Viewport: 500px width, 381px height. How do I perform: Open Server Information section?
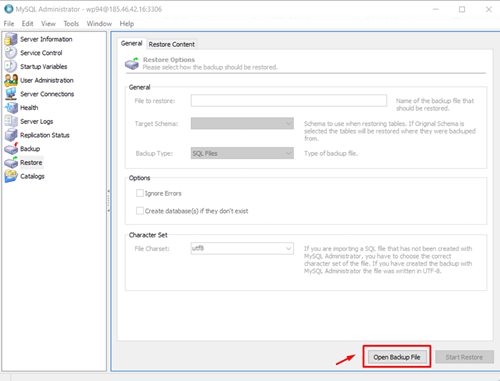[46, 39]
